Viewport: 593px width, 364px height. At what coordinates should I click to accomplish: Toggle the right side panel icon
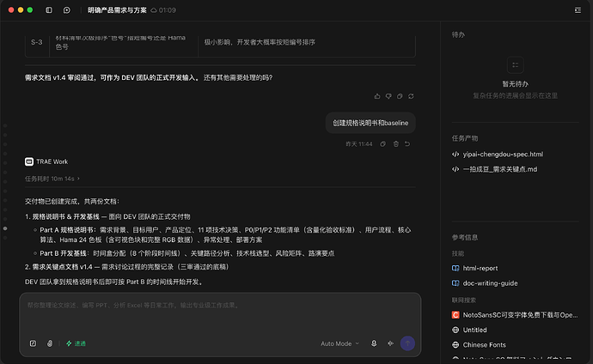point(578,10)
